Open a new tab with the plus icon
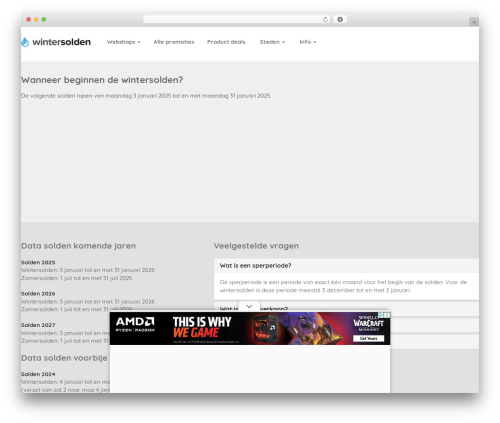This screenshot has height=423, width=500. 474,22
